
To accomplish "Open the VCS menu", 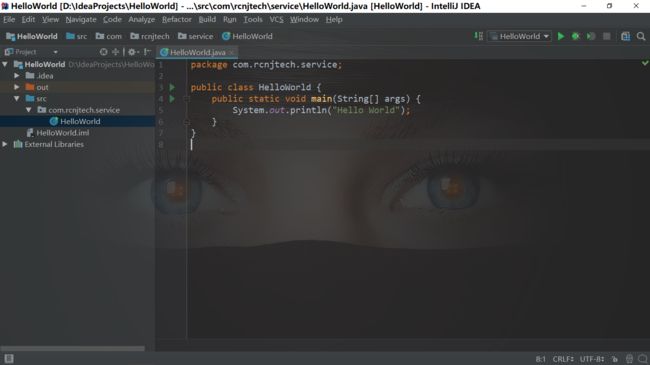I will point(276,19).
